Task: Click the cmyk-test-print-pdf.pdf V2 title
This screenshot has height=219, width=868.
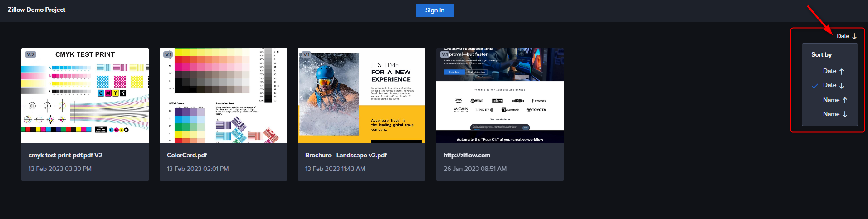Action: 65,156
